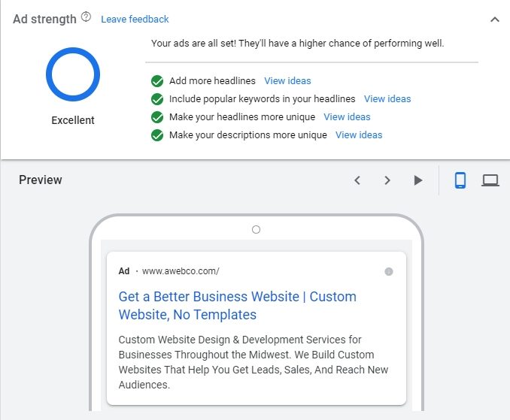Show next ad preview with right arrow
Image resolution: width=510 pixels, height=420 pixels.
tap(387, 180)
